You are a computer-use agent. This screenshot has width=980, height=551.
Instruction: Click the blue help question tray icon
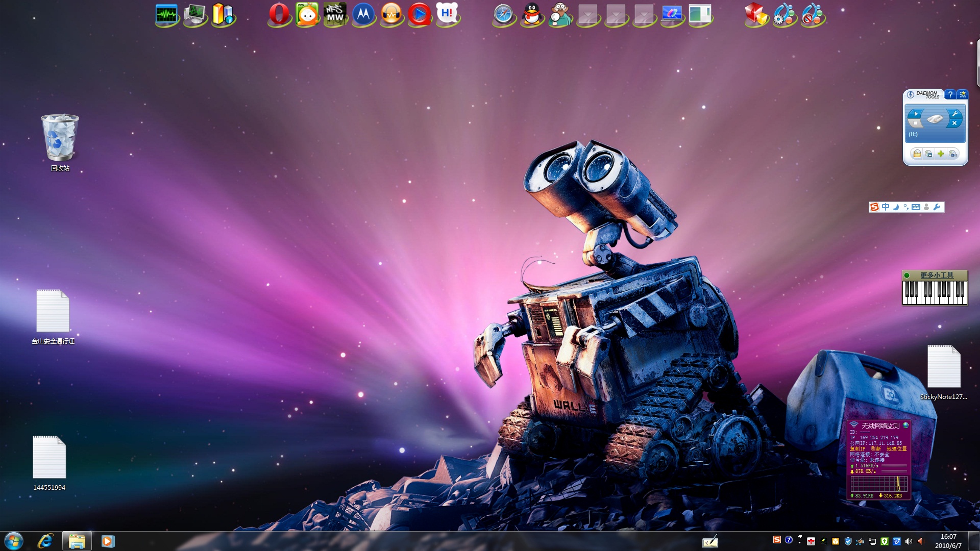789,540
